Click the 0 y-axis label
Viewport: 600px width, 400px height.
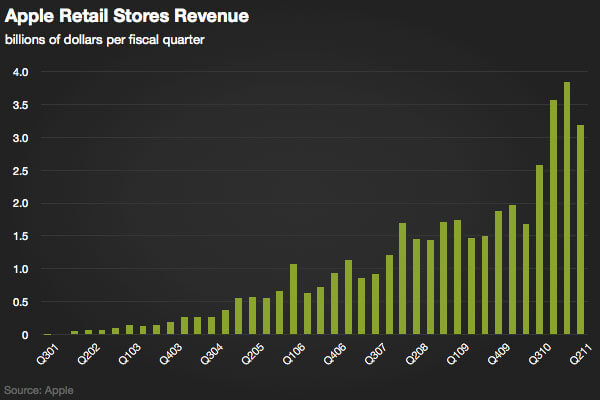tap(25, 335)
